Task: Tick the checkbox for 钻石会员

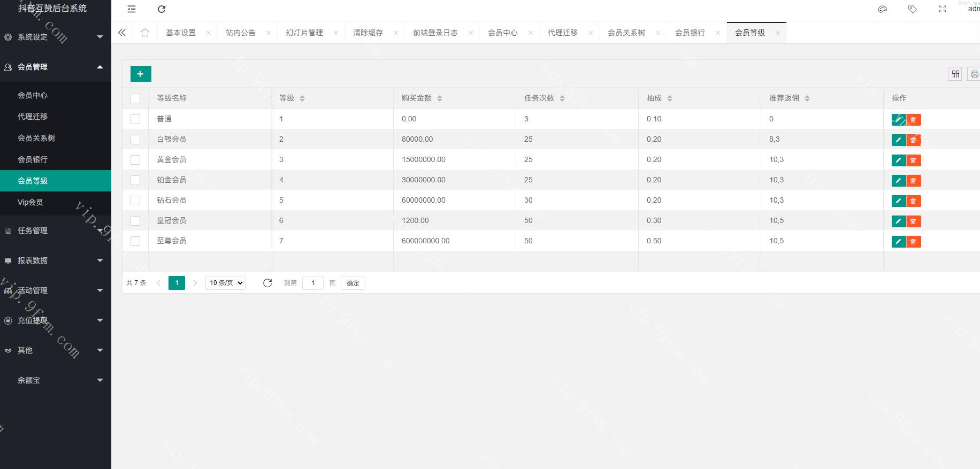Action: coord(135,201)
